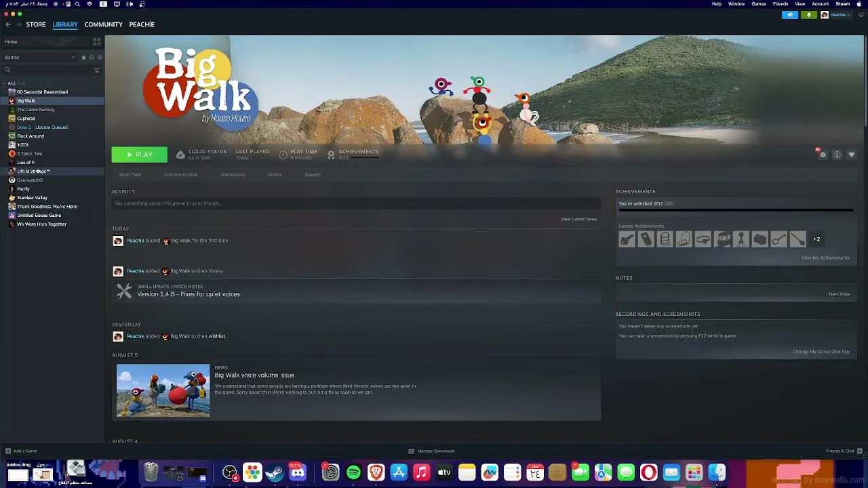868x488 pixels.
Task: Go to the STORE tab
Action: pyautogui.click(x=36, y=24)
